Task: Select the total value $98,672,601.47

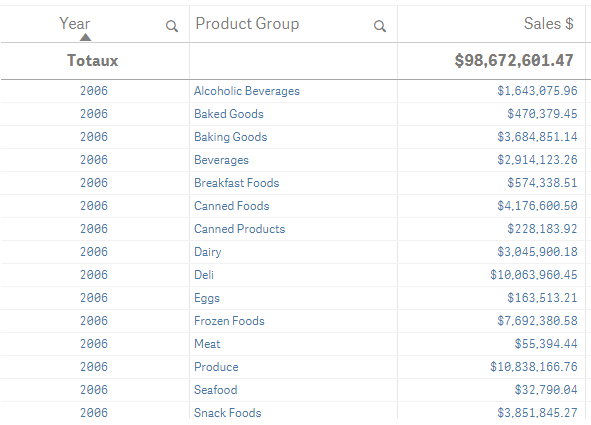Action: pyautogui.click(x=514, y=60)
